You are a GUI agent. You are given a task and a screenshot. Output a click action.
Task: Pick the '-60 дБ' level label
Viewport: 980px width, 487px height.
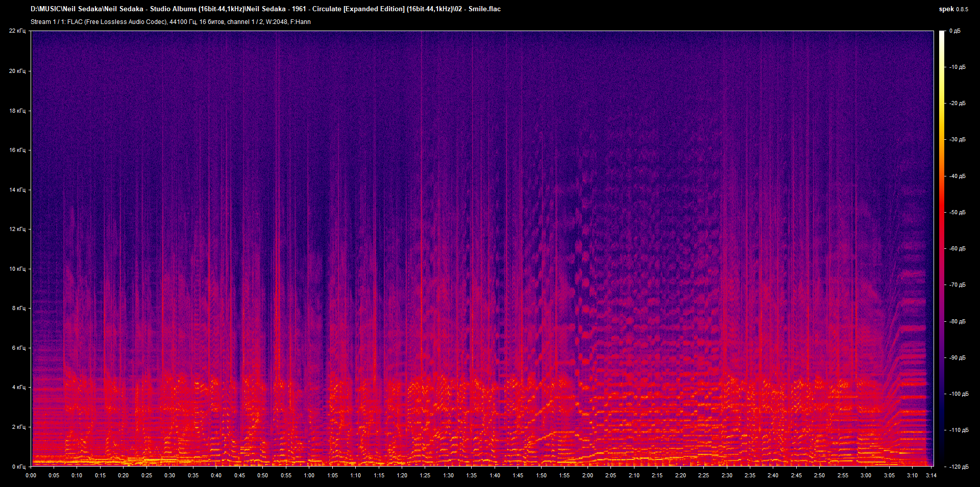[958, 248]
